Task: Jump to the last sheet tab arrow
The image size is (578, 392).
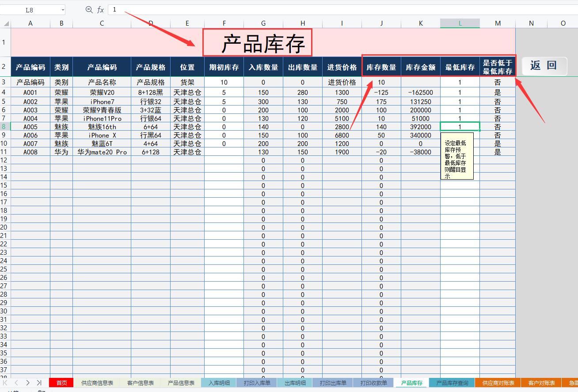Action: pyautogui.click(x=39, y=383)
